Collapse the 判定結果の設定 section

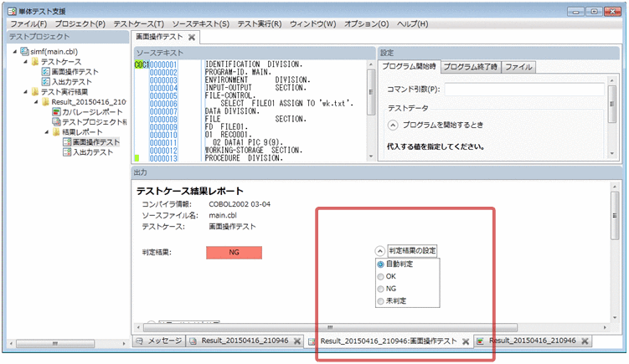(379, 251)
